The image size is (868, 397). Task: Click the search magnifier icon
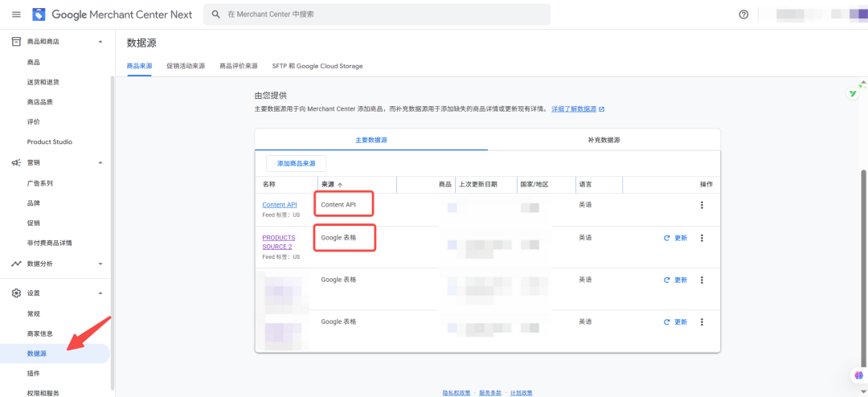coord(216,14)
